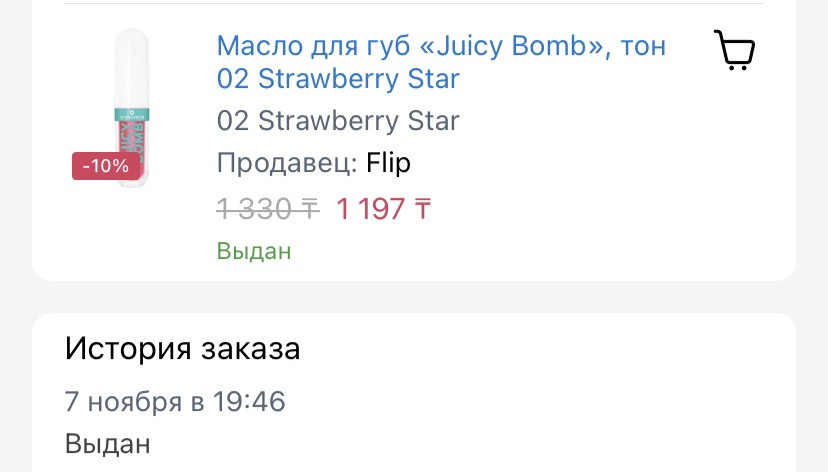The width and height of the screenshot is (828, 472).
Task: Tap the discounted price 1 197 ₸
Action: pos(384,208)
